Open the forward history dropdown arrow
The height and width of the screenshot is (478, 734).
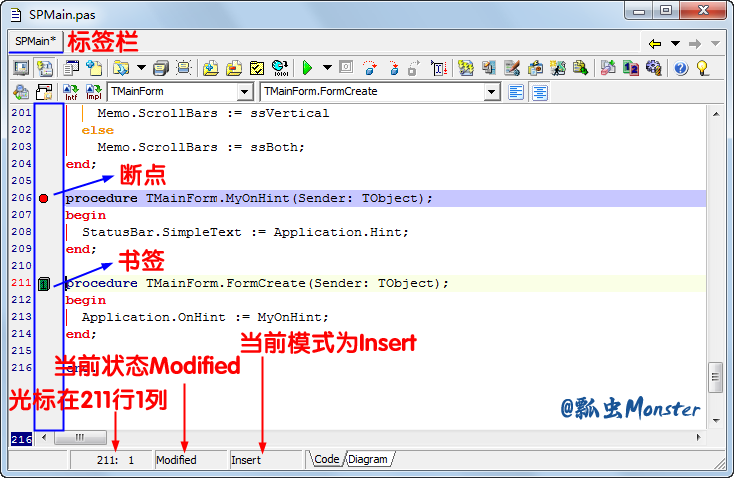(715, 44)
